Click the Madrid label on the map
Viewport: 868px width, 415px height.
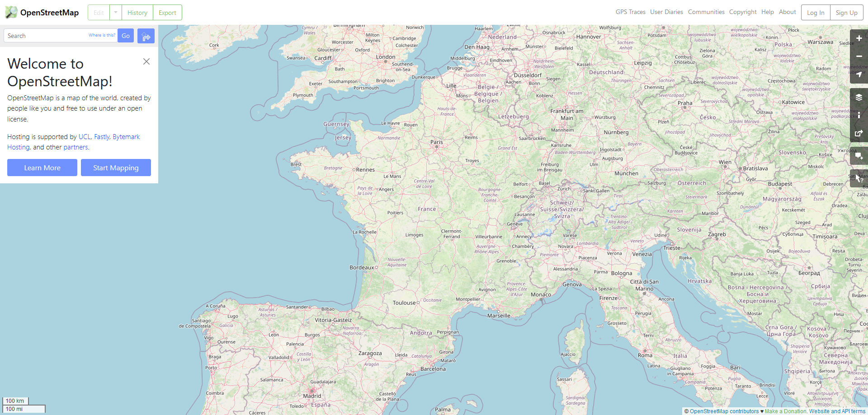coord(312,396)
